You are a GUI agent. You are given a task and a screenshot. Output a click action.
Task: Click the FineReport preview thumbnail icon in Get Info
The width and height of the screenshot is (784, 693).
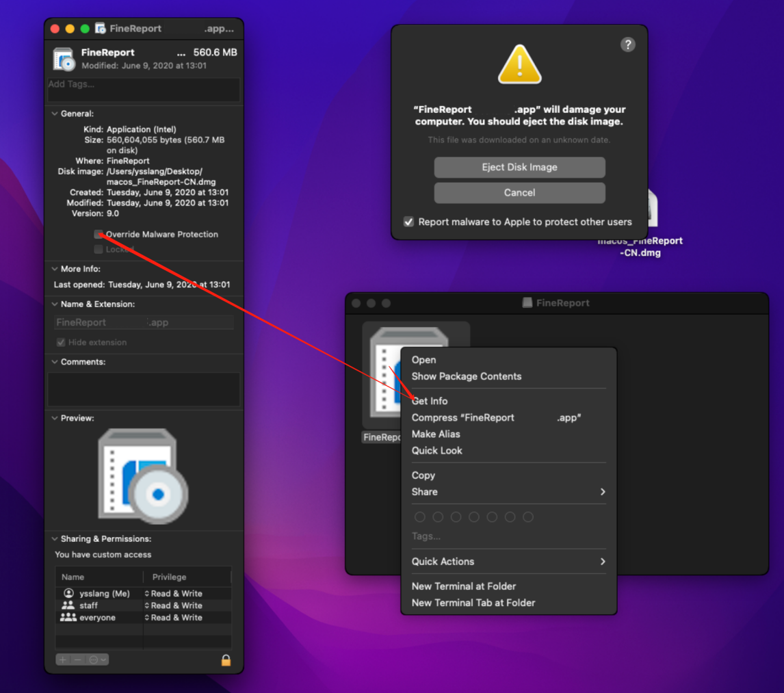click(x=143, y=474)
